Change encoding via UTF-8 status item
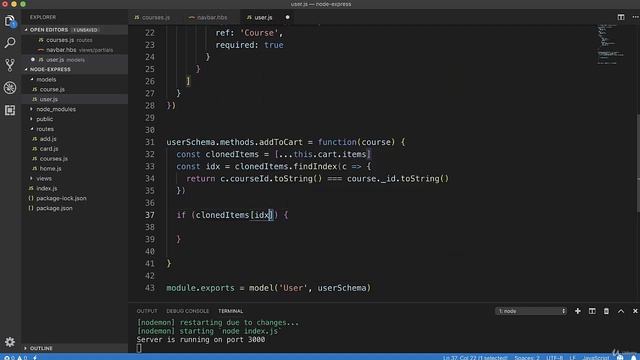This screenshot has height=360, width=640. click(x=554, y=357)
